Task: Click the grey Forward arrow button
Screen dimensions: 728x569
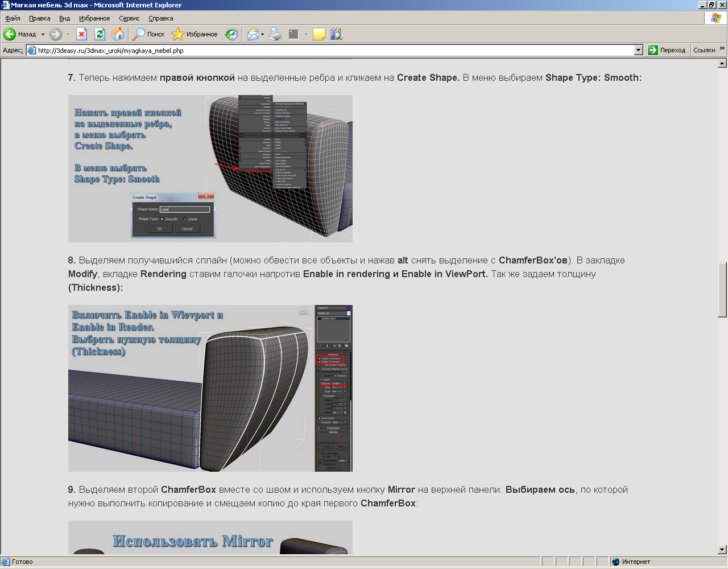Action: tap(55, 34)
